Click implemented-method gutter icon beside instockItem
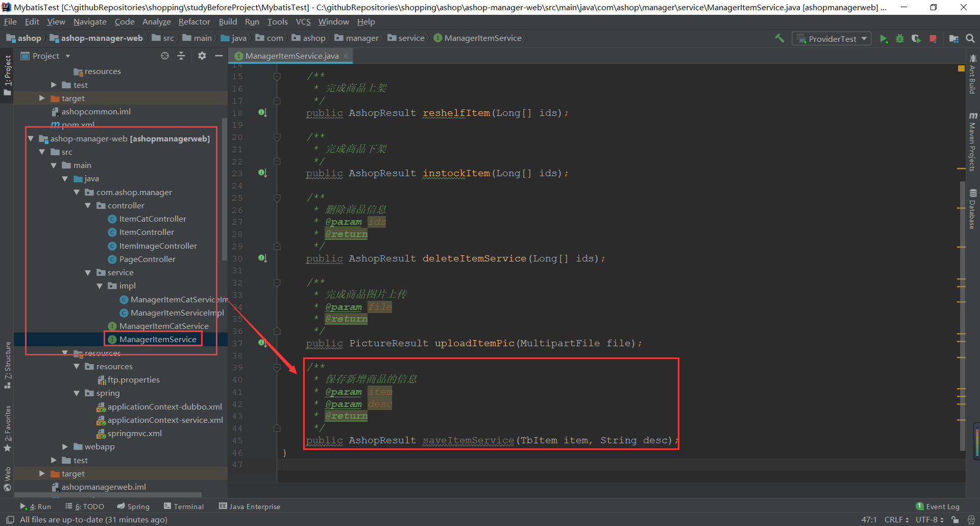 pyautogui.click(x=262, y=173)
